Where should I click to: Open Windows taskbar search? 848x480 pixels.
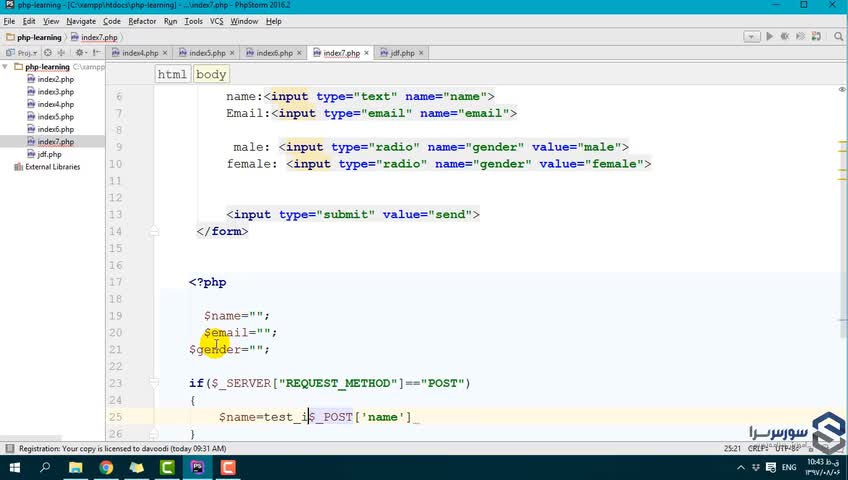pos(45,467)
